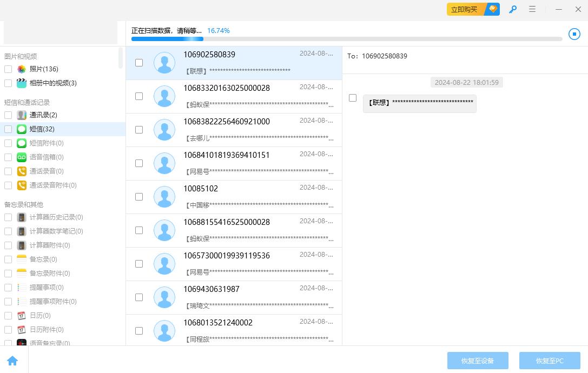Enable the 照片(136) checkbox
This screenshot has width=588, height=373.
click(x=8, y=69)
